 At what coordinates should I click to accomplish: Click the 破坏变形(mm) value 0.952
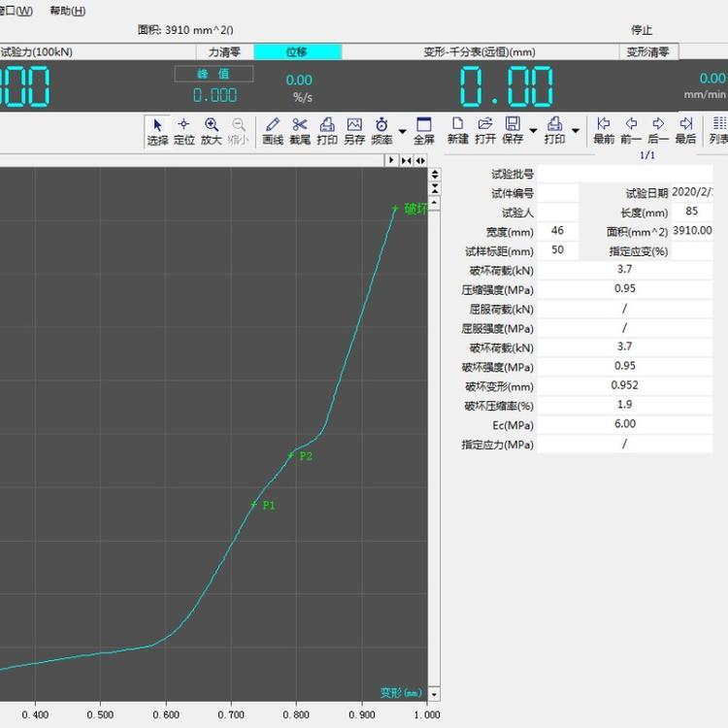point(625,385)
